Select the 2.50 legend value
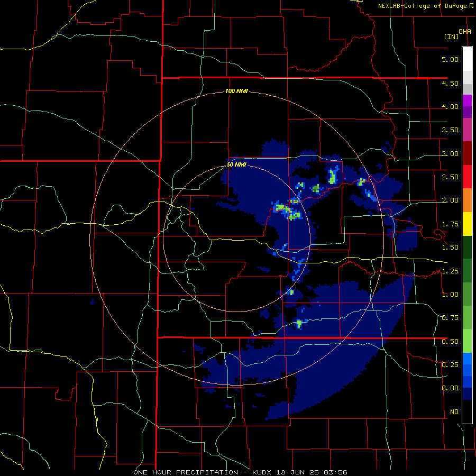This screenshot has width=476, height=476. tap(450, 177)
